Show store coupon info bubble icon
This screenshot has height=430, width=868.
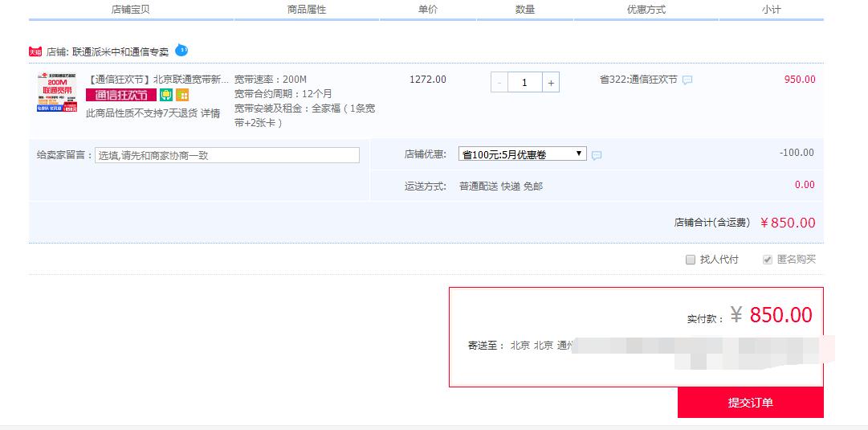pos(596,156)
